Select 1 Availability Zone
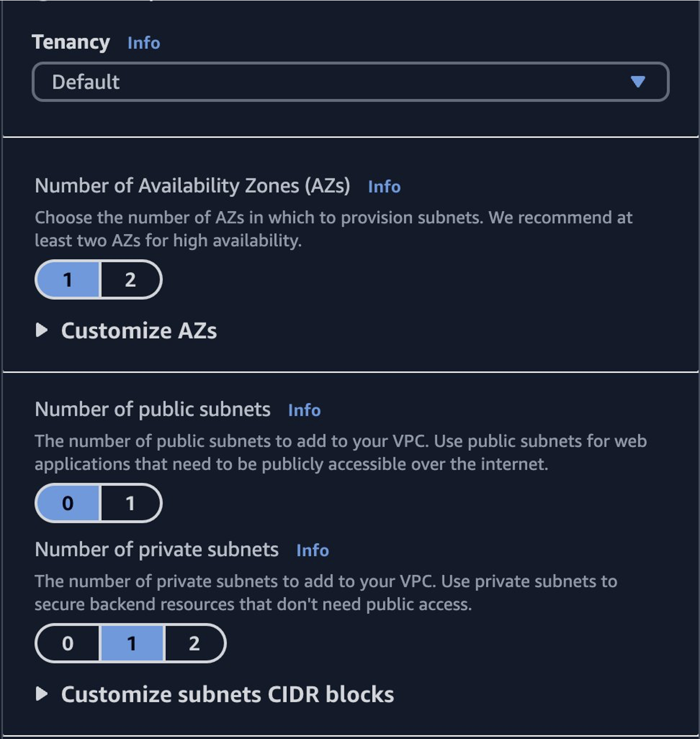The image size is (700, 739). pos(68,279)
